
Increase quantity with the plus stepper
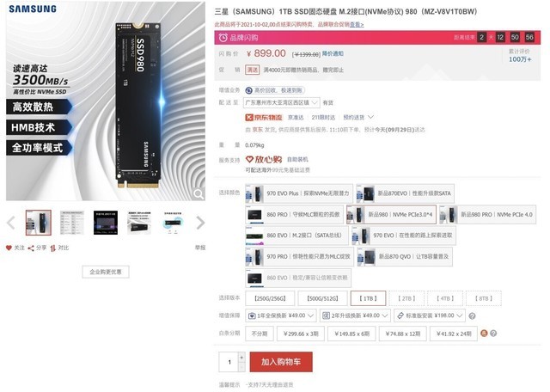(x=241, y=358)
